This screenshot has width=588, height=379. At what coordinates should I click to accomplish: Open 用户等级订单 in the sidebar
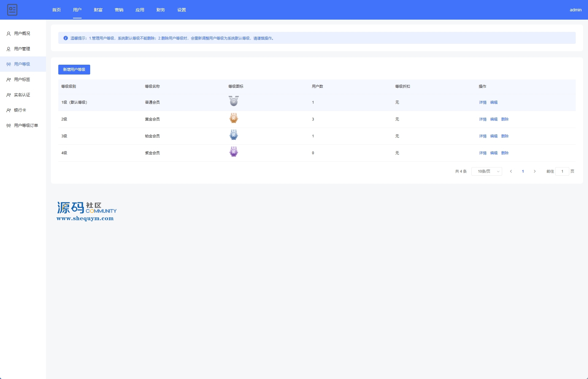pos(26,125)
